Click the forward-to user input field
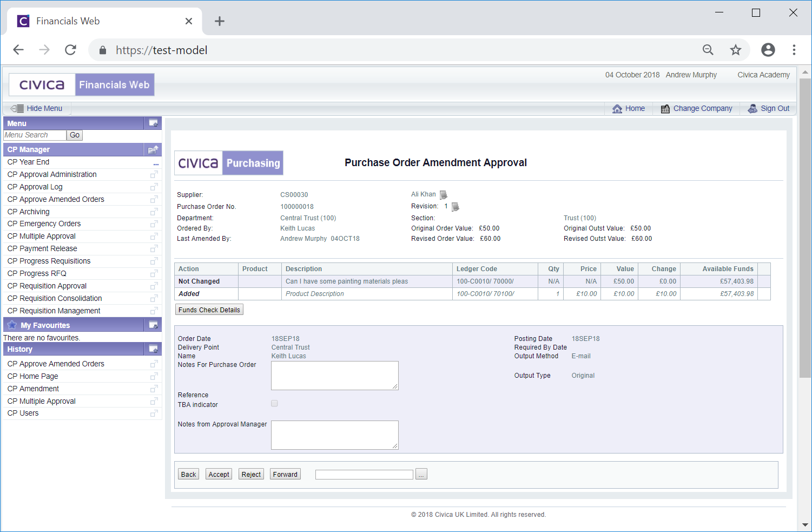Image resolution: width=812 pixels, height=532 pixels. pos(364,475)
